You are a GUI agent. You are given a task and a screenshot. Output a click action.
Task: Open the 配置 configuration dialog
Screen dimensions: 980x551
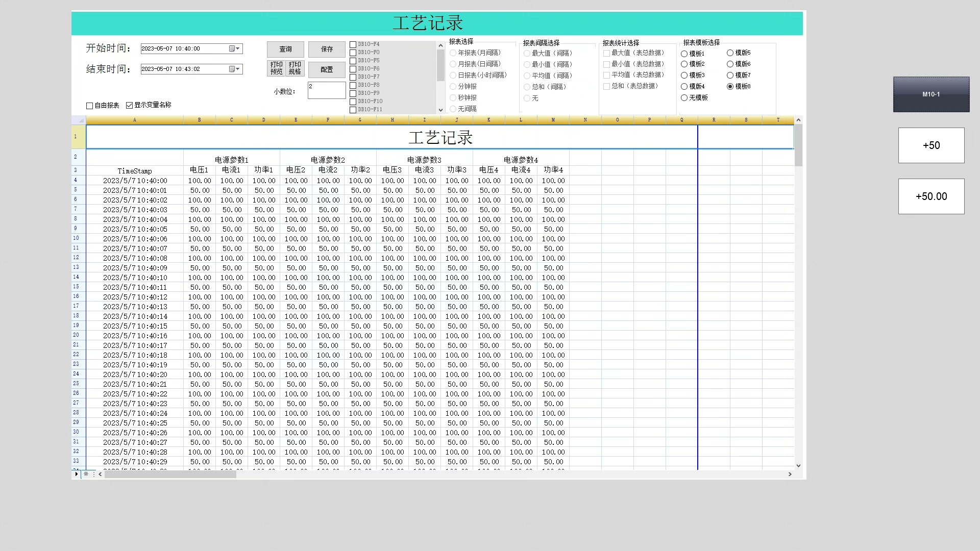click(327, 69)
